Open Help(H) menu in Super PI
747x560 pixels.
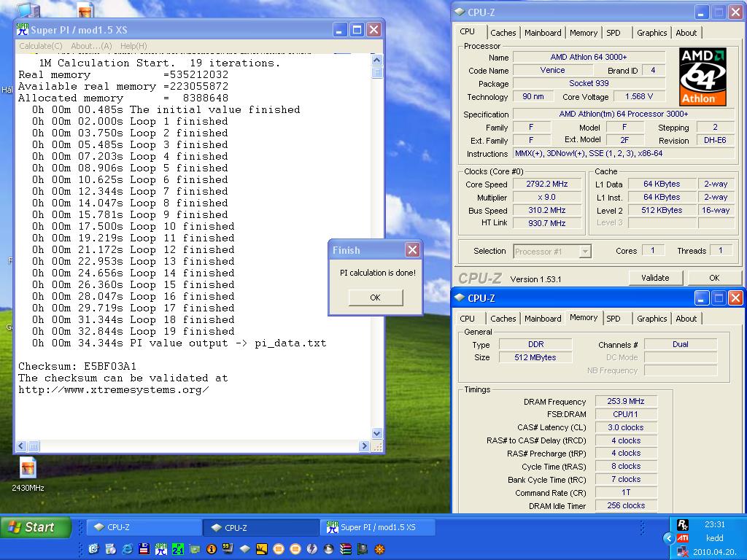(133, 46)
